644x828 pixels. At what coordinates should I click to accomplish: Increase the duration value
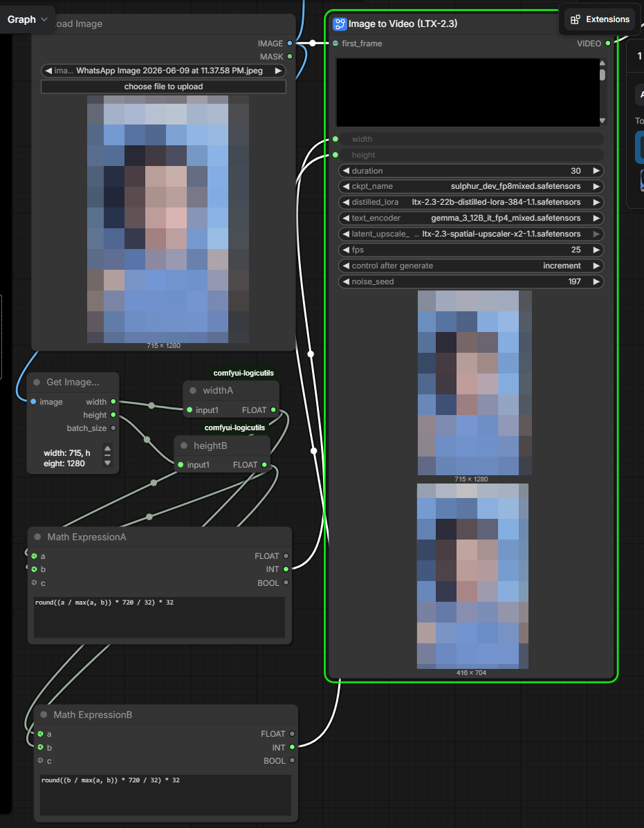click(596, 171)
